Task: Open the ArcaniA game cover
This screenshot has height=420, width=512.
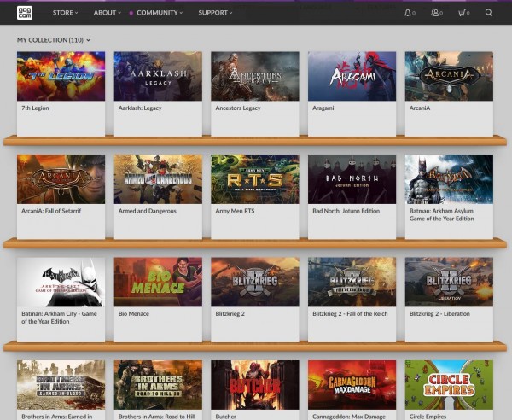Action: click(449, 76)
